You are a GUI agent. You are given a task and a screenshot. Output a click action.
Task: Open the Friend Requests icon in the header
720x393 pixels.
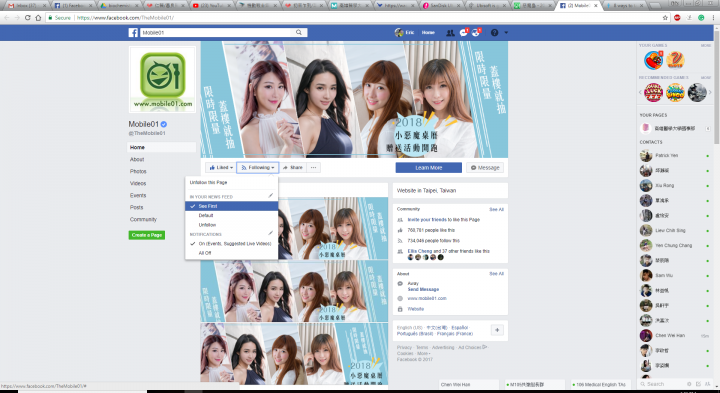coord(450,33)
